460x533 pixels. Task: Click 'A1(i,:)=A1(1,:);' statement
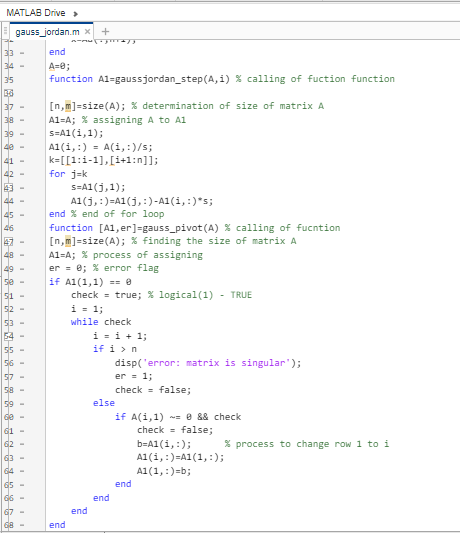pos(181,457)
